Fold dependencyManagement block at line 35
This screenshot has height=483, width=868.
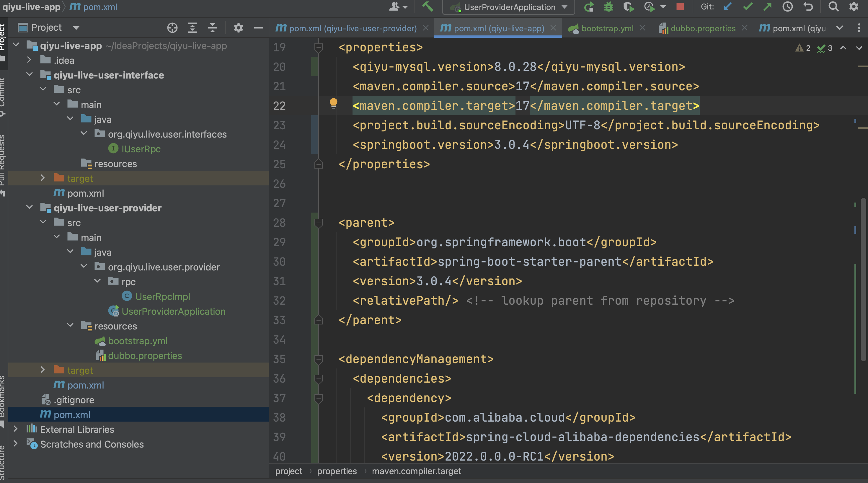coord(318,359)
